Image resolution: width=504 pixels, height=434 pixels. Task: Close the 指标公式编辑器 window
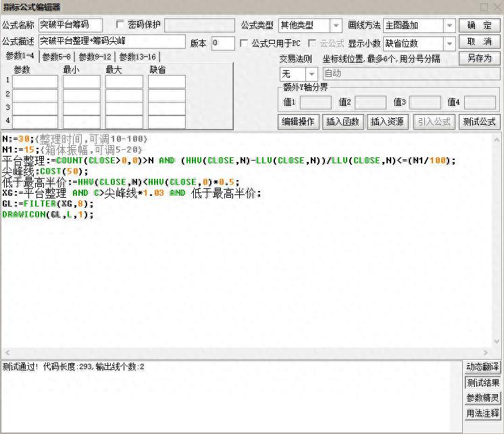click(497, 7)
